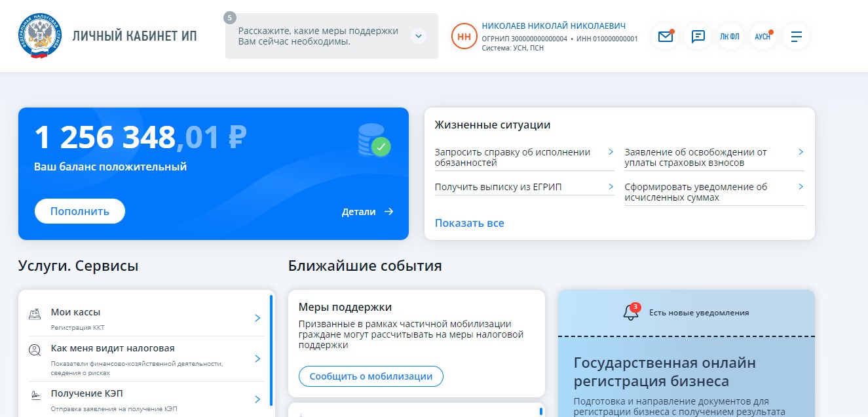Expand Запросить справку об исполнении обязанностей
The height and width of the screenshot is (417, 868).
pos(610,151)
